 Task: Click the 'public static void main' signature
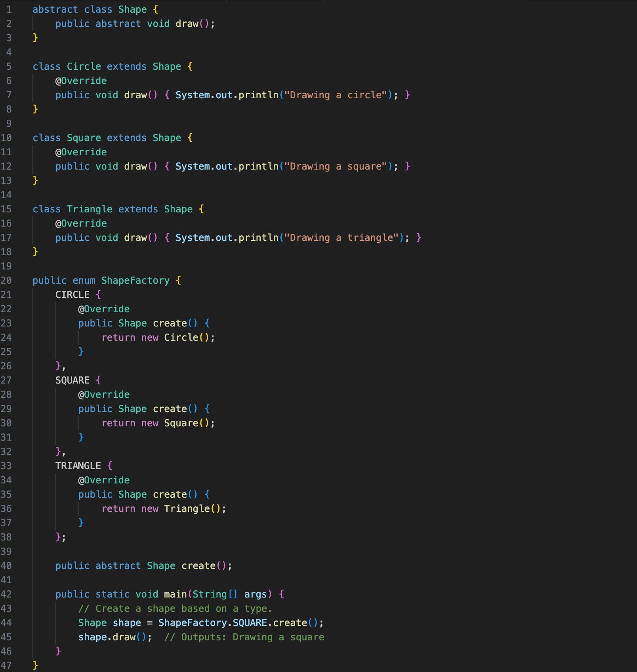170,594
